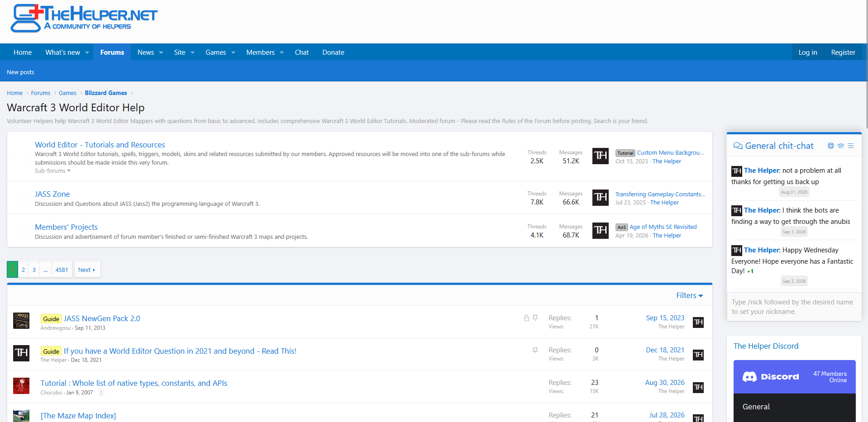Click avatar on 'not a problem at all' chat message
This screenshot has width=868, height=422.
(x=737, y=171)
